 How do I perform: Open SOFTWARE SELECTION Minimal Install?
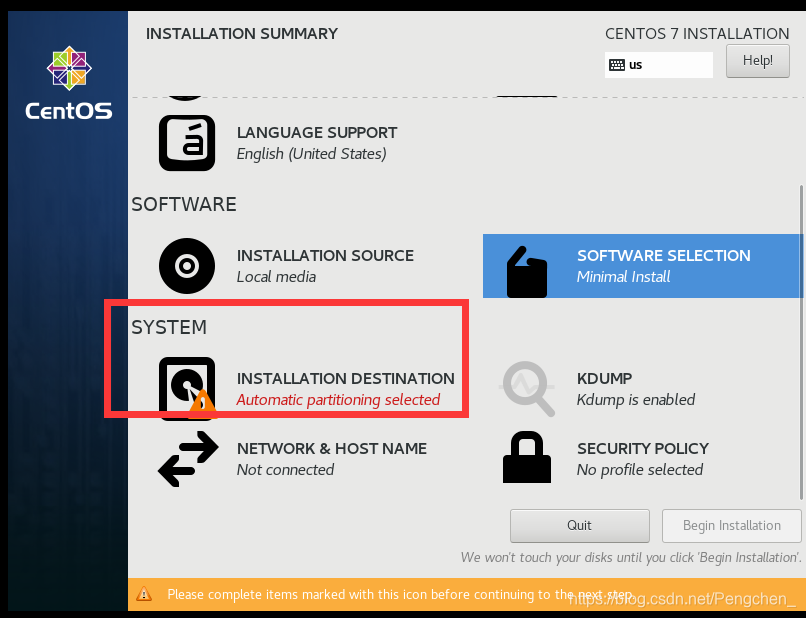tap(642, 266)
